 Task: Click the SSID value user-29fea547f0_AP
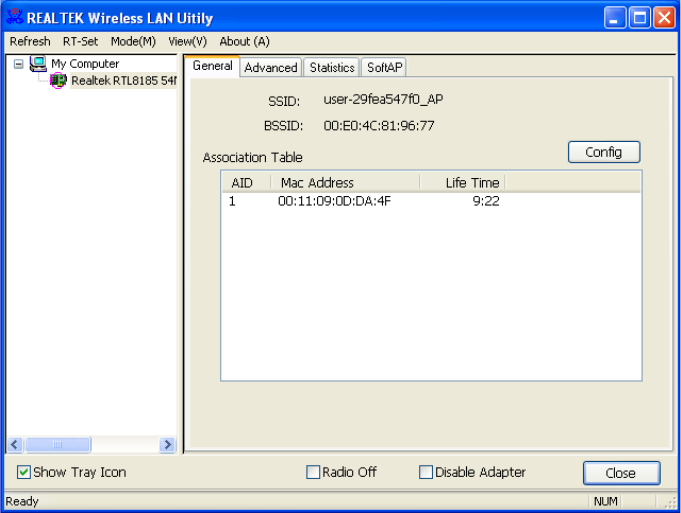[383, 99]
